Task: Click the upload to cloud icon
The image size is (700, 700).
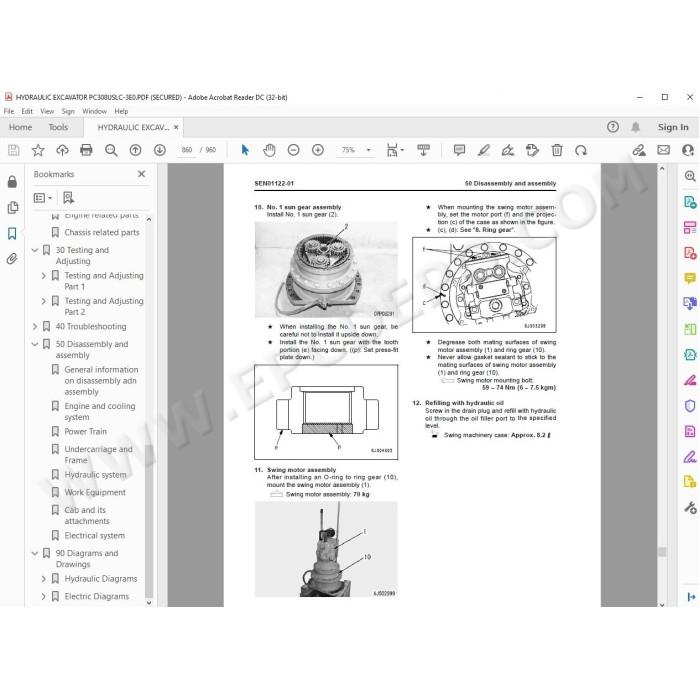Action: 62,150
